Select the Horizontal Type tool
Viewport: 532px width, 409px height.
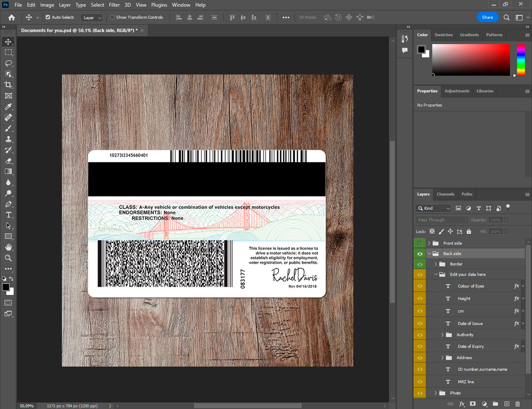click(9, 215)
